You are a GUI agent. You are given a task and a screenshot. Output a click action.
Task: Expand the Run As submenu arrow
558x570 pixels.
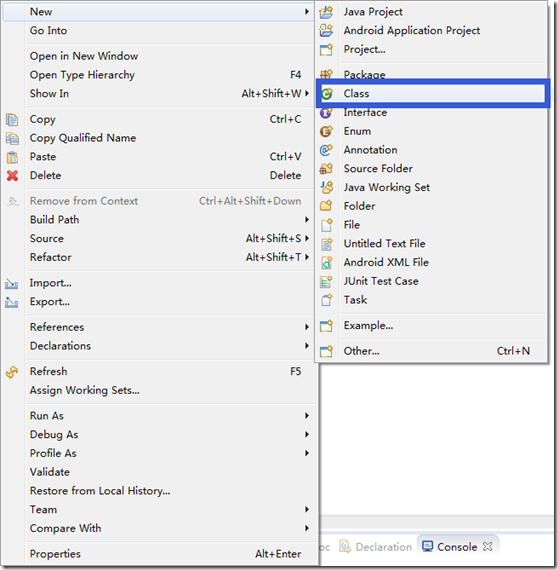click(307, 416)
